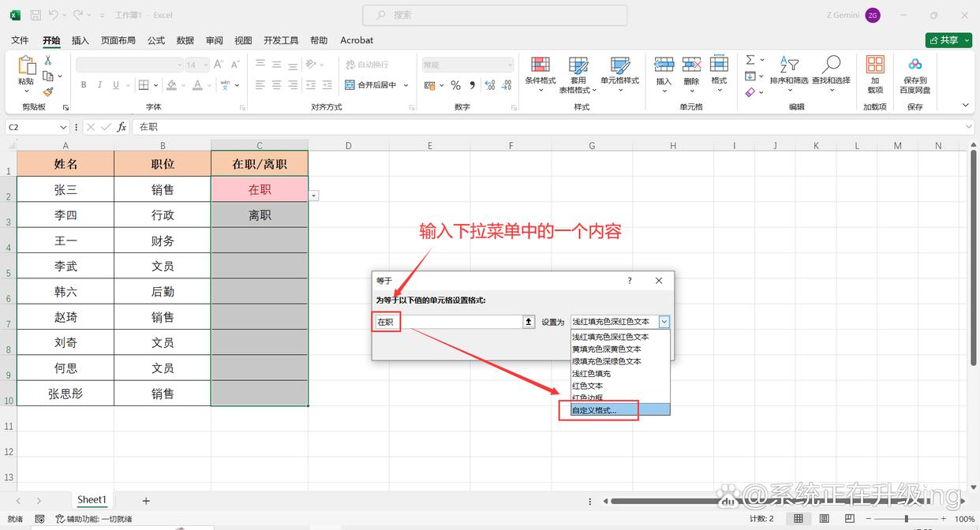980x530 pixels.
Task: Click the Wrap Text (自动换行) button
Action: [x=367, y=65]
